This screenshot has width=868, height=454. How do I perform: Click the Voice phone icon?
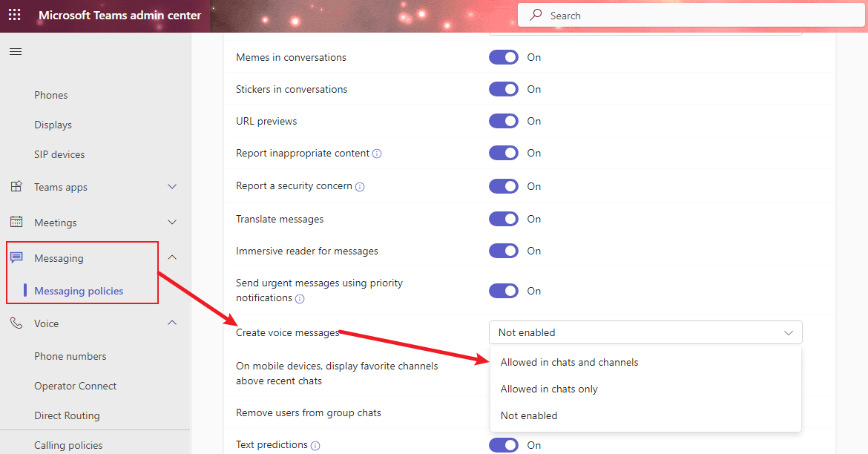[16, 323]
